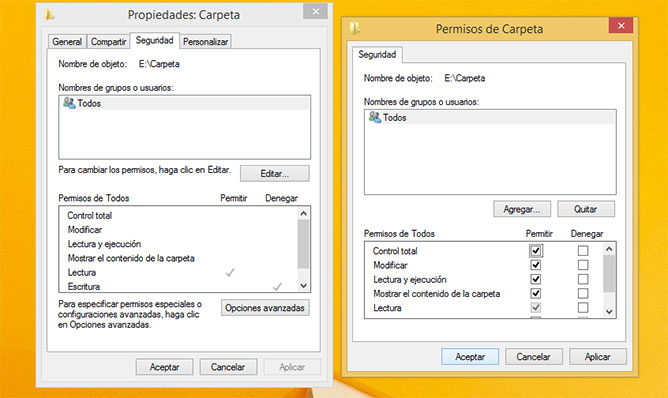Click folder icon in Propiedades: Carpeta title bar
668x398 pixels.
(49, 14)
